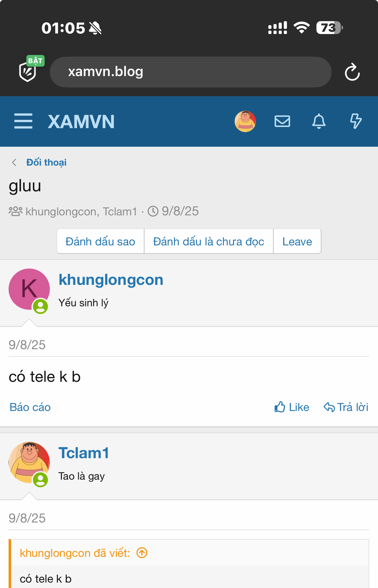Tap the user avatar in header

(x=245, y=121)
